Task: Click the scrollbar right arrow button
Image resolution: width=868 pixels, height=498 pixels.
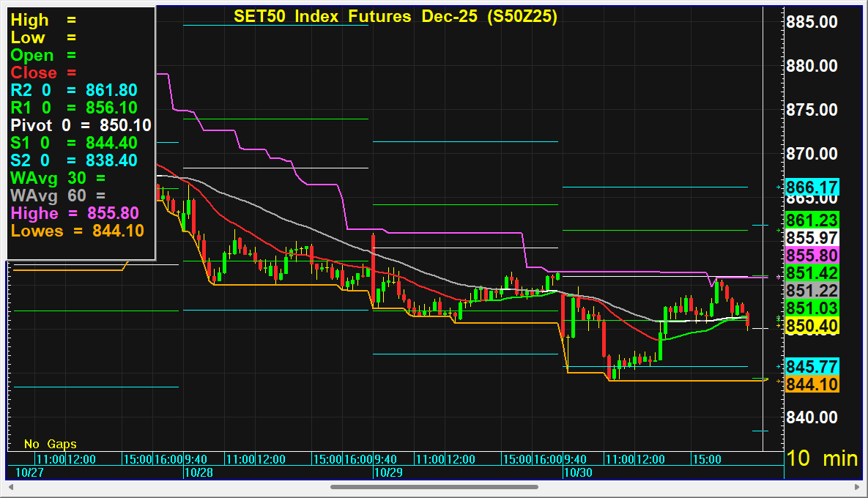Action: point(854,487)
